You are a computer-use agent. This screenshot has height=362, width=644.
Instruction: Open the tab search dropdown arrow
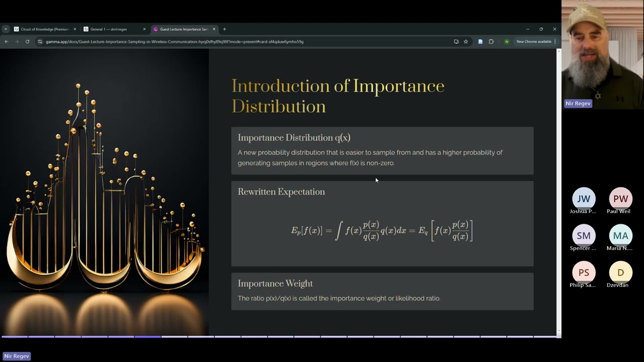(6, 29)
